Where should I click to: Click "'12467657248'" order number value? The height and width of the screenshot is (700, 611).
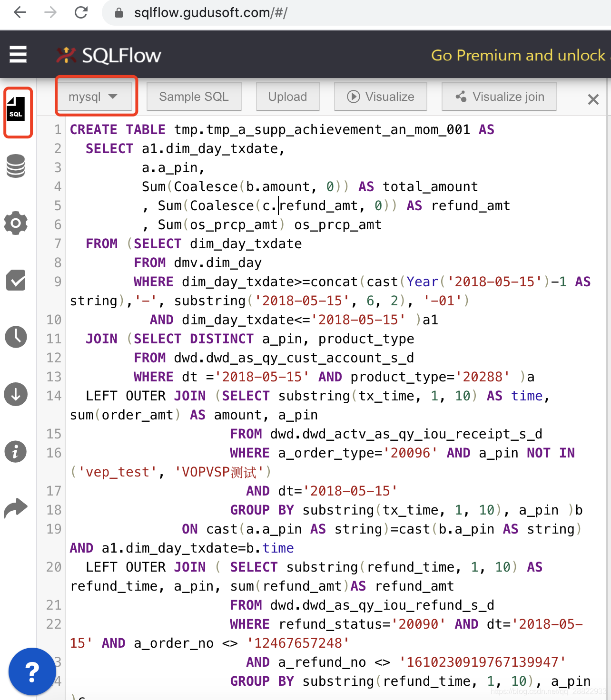(298, 643)
